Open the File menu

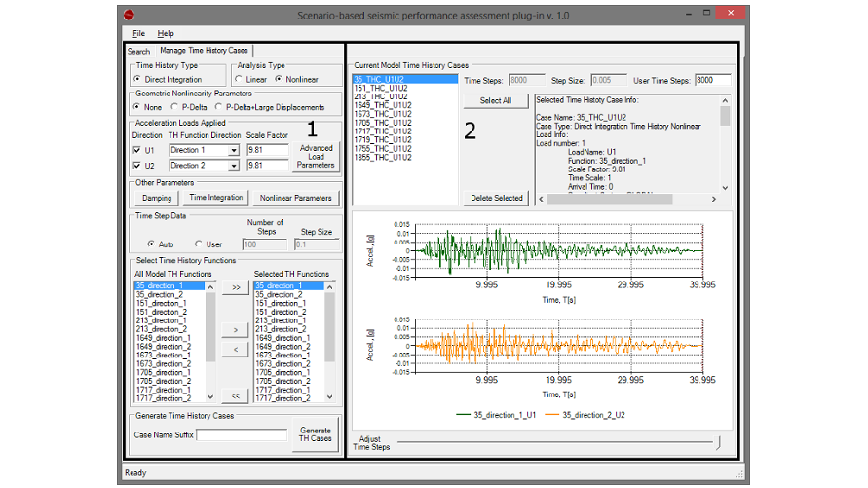138,33
